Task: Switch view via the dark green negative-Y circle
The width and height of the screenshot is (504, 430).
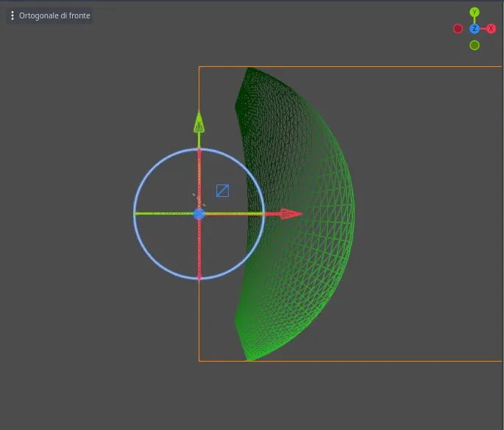Action: point(475,46)
